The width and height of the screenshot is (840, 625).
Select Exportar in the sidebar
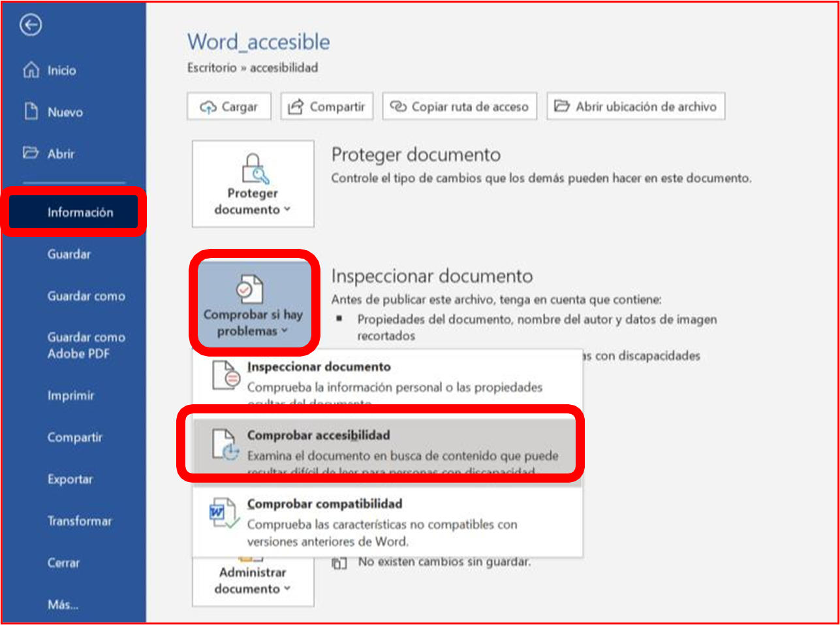click(x=70, y=479)
